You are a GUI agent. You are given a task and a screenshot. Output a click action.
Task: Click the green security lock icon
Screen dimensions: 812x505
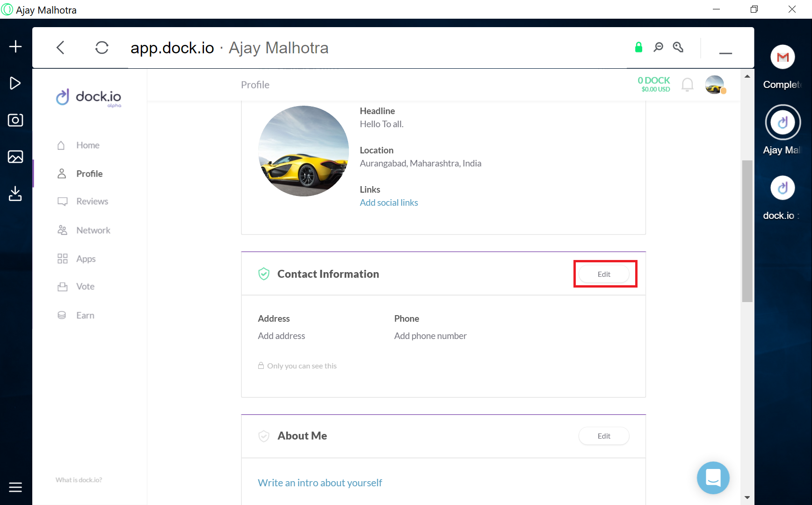(x=638, y=47)
